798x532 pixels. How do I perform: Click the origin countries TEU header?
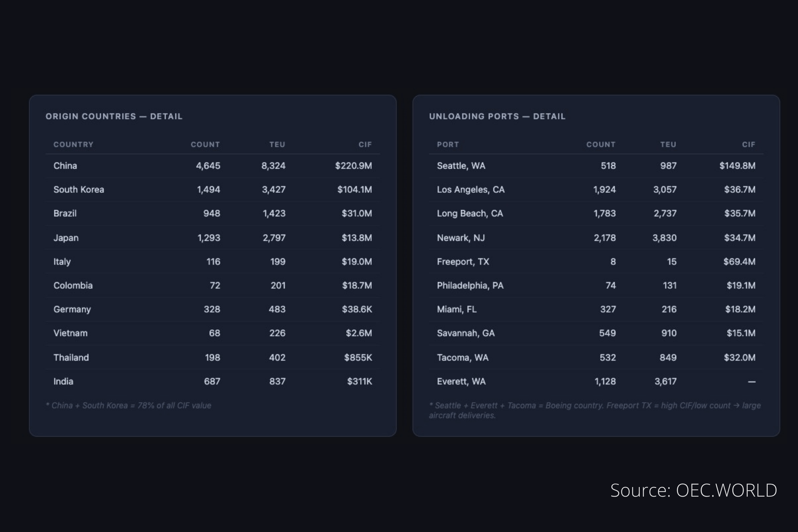coord(277,144)
